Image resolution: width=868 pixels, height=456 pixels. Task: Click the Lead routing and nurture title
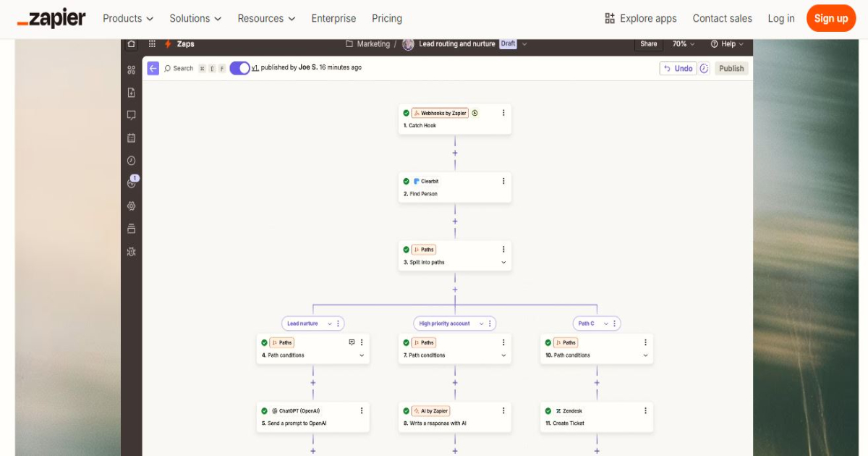tap(457, 44)
